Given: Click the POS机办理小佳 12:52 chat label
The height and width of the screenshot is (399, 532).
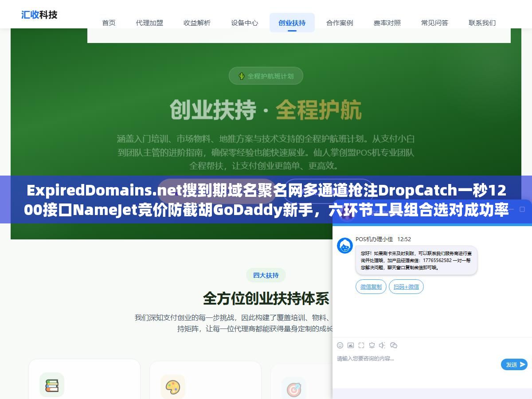Looking at the screenshot, I should [383, 239].
